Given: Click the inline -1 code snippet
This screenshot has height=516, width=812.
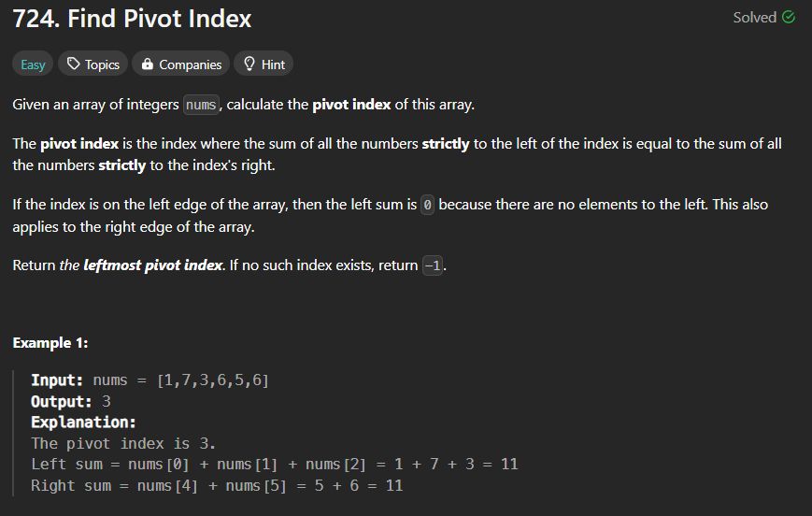Looking at the screenshot, I should pyautogui.click(x=433, y=265).
